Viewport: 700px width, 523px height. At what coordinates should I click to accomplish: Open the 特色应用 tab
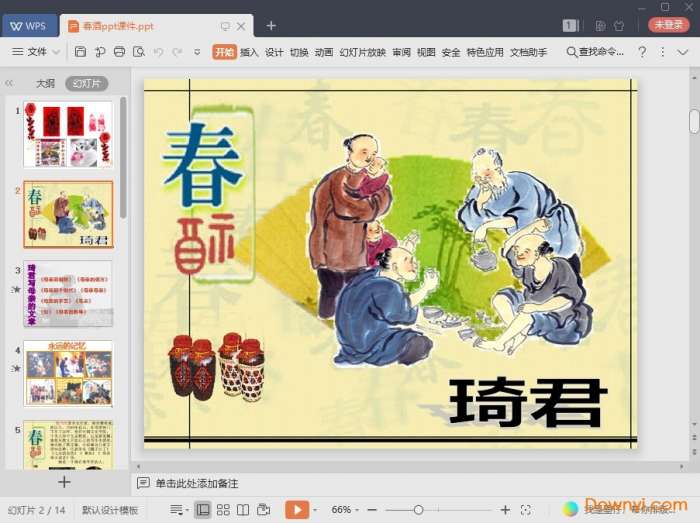tap(485, 52)
